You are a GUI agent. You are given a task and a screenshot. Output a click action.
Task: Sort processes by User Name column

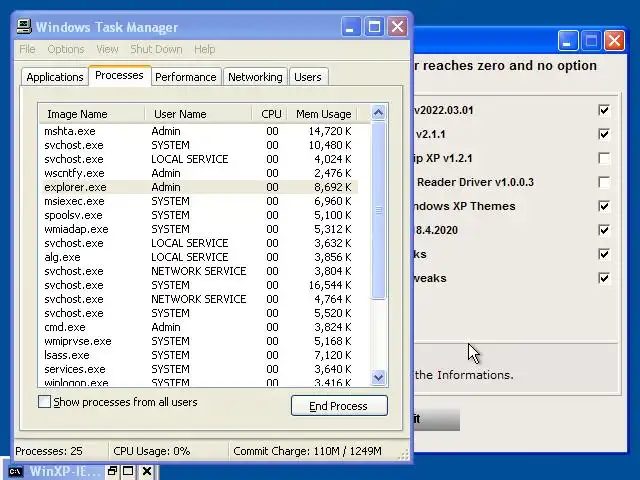pos(198,114)
